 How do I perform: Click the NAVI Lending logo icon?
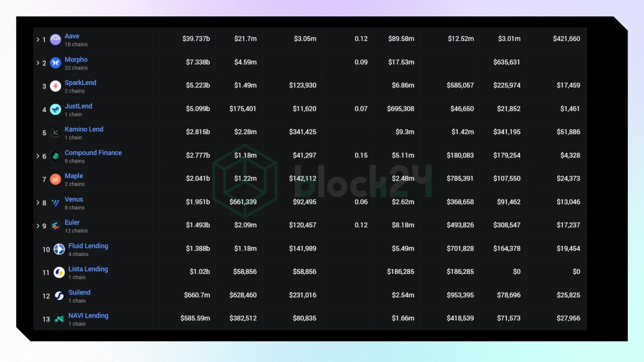pyautogui.click(x=59, y=319)
